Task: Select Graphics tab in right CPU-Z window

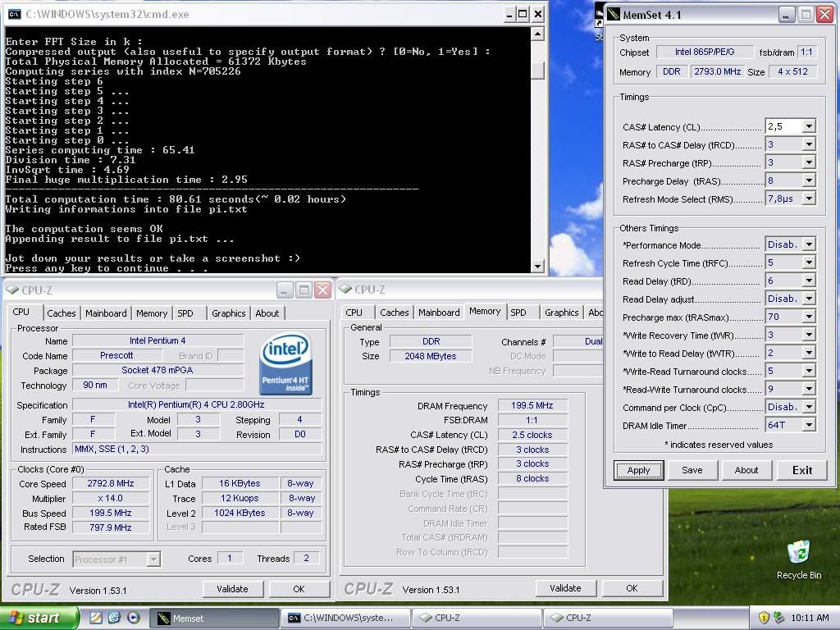Action: point(561,313)
